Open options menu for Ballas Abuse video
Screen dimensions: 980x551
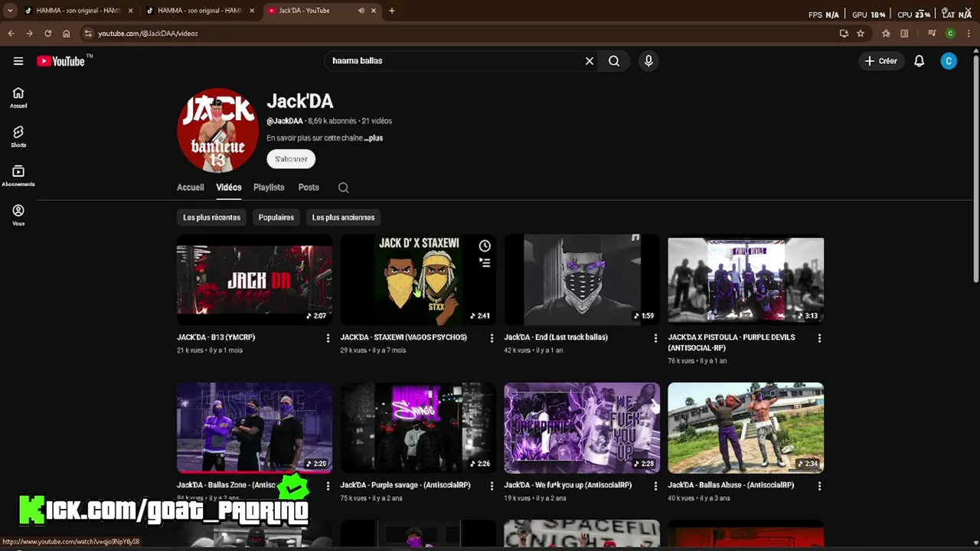[x=819, y=486]
